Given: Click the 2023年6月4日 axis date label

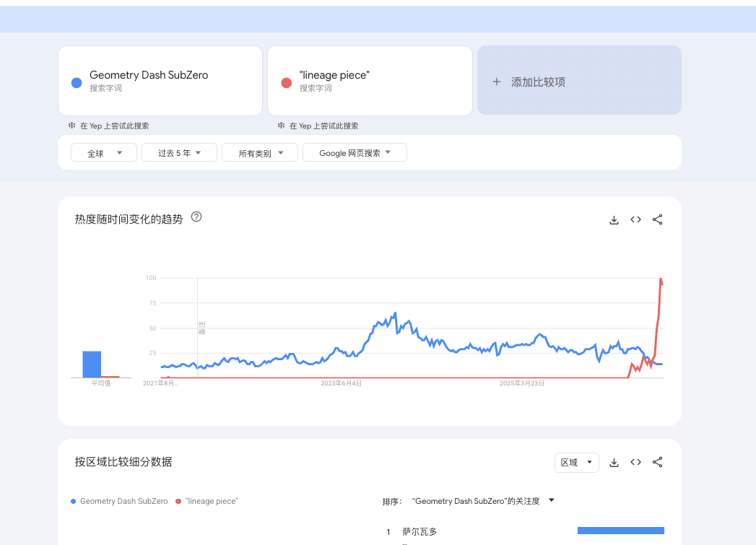Looking at the screenshot, I should point(341,383).
